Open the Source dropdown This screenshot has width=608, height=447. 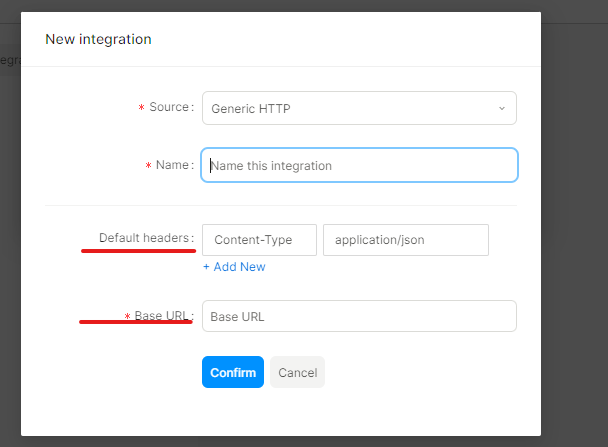click(x=358, y=108)
